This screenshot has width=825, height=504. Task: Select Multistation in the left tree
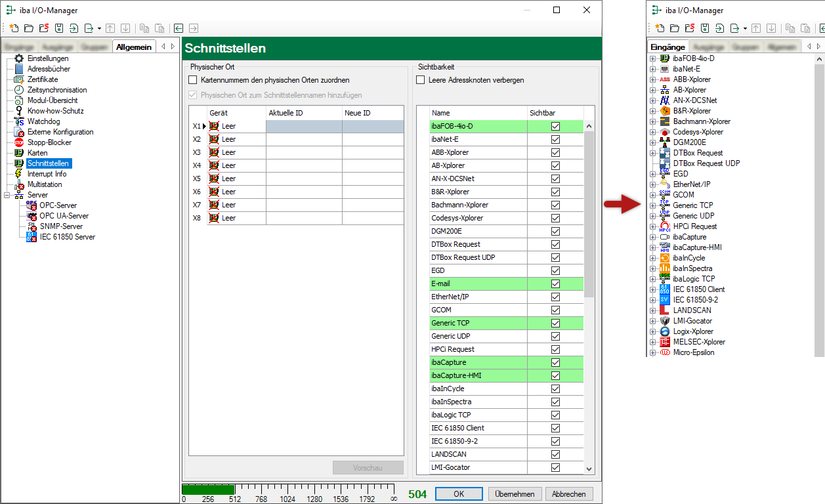(45, 184)
